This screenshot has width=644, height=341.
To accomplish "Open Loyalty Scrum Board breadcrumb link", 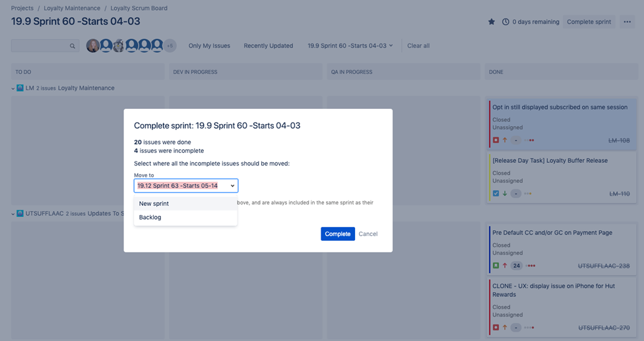I will pyautogui.click(x=139, y=8).
